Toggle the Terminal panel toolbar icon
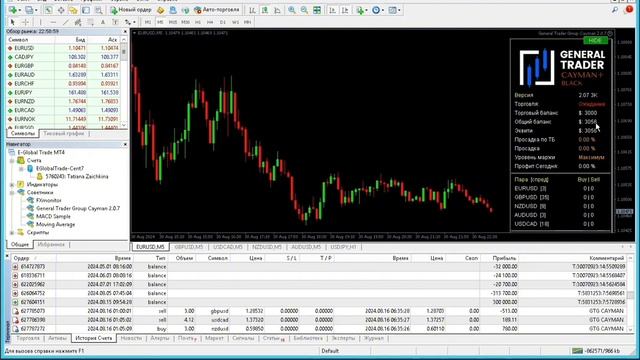 coord(86,10)
